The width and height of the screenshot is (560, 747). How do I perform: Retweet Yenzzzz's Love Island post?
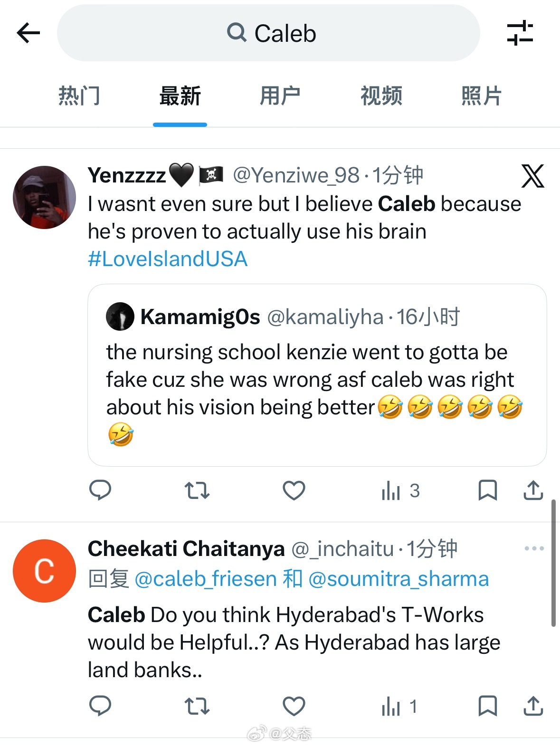point(197,490)
